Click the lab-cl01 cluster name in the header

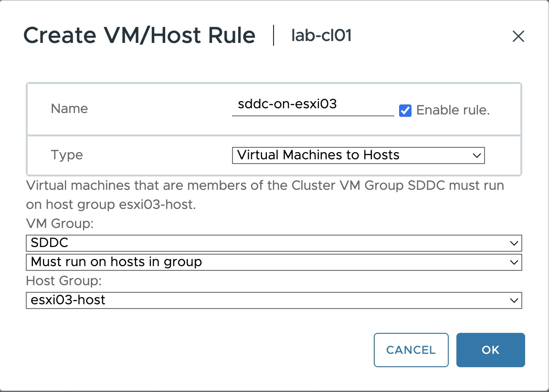(x=321, y=36)
